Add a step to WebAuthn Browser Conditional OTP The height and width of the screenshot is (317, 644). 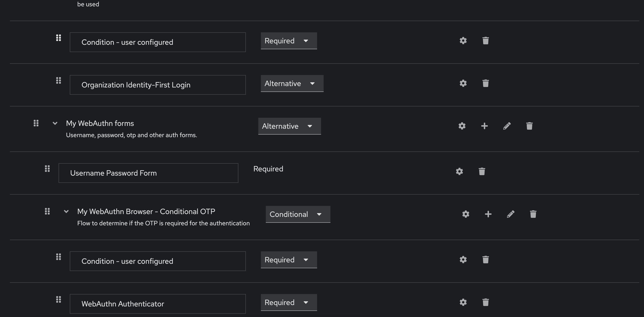click(x=488, y=214)
